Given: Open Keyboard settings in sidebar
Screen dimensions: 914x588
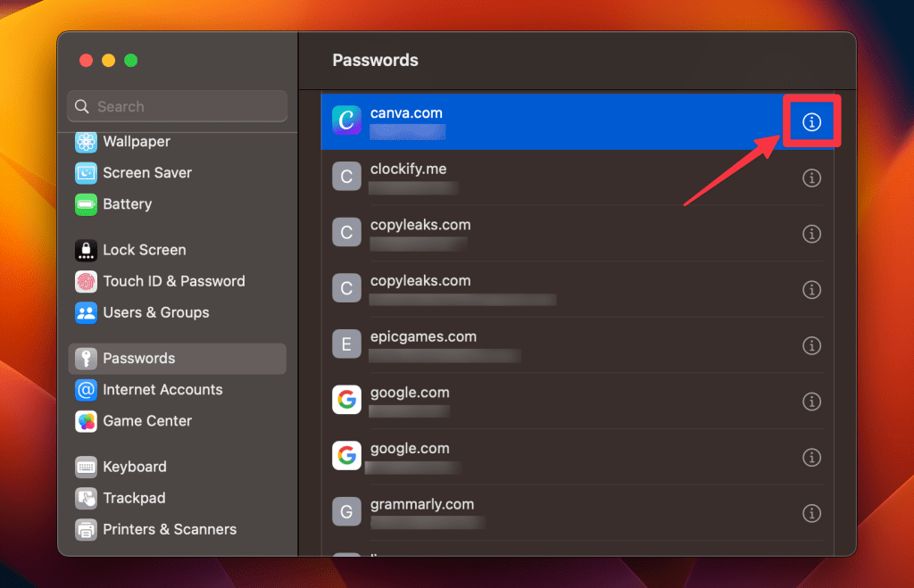Looking at the screenshot, I should click(134, 467).
